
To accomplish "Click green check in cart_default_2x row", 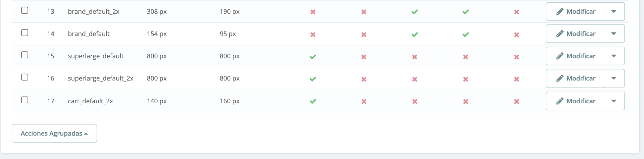I will pyautogui.click(x=313, y=101).
